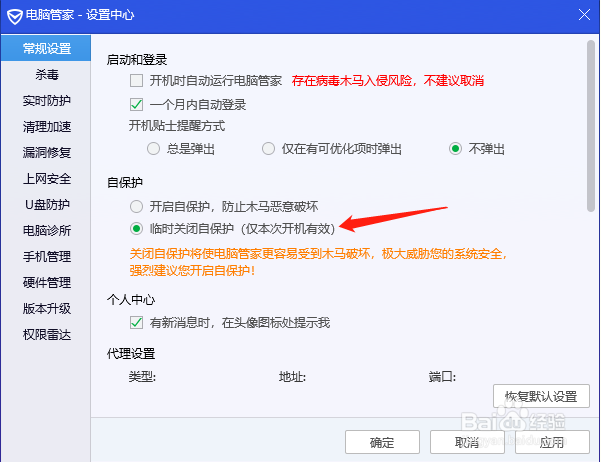Open the 杀毒 settings tab
This screenshot has width=601, height=462.
[x=46, y=74]
